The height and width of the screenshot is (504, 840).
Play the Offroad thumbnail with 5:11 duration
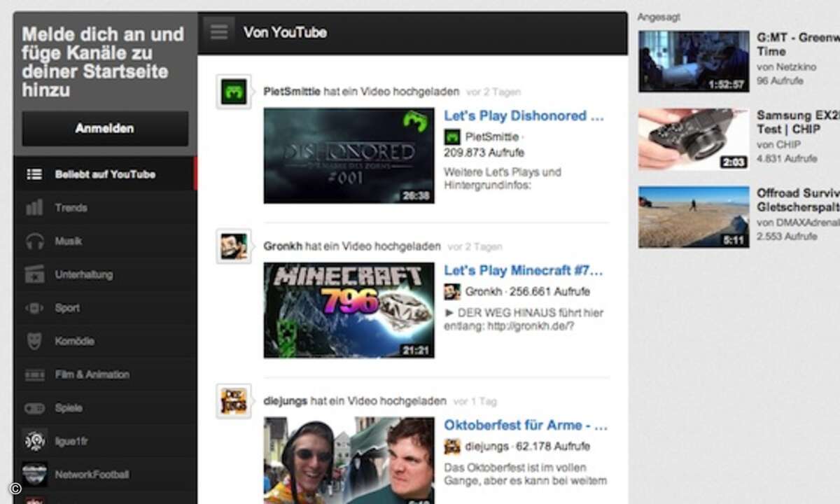coord(694,217)
